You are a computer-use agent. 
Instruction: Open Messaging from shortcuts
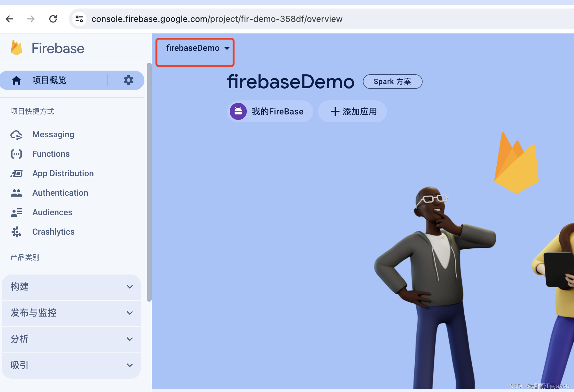(x=53, y=135)
